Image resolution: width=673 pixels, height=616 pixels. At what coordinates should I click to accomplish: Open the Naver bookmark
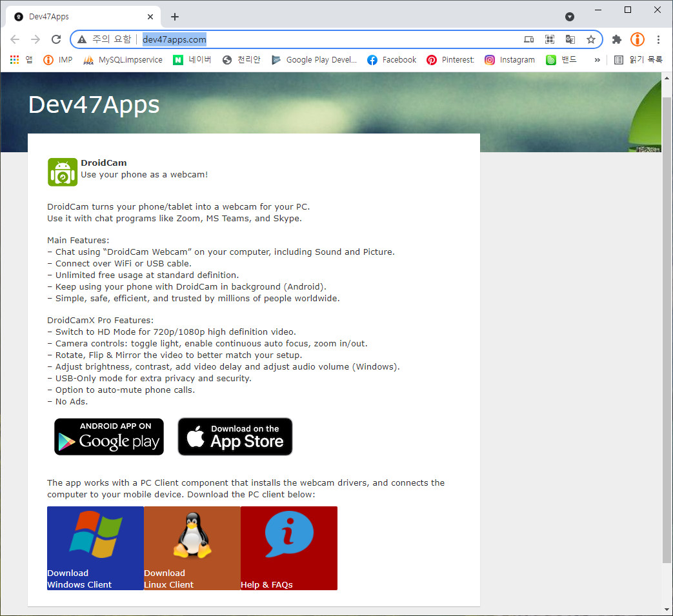tap(192, 59)
